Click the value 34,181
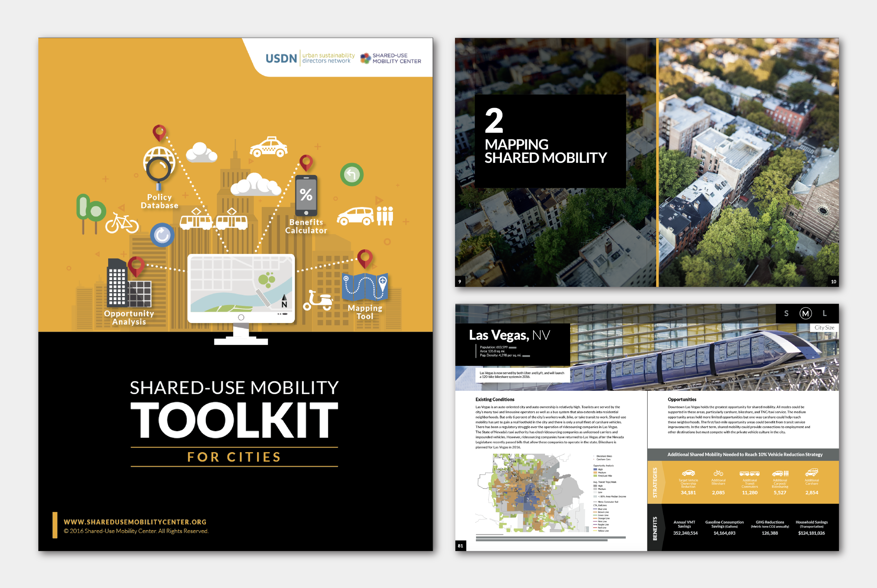 (x=688, y=492)
